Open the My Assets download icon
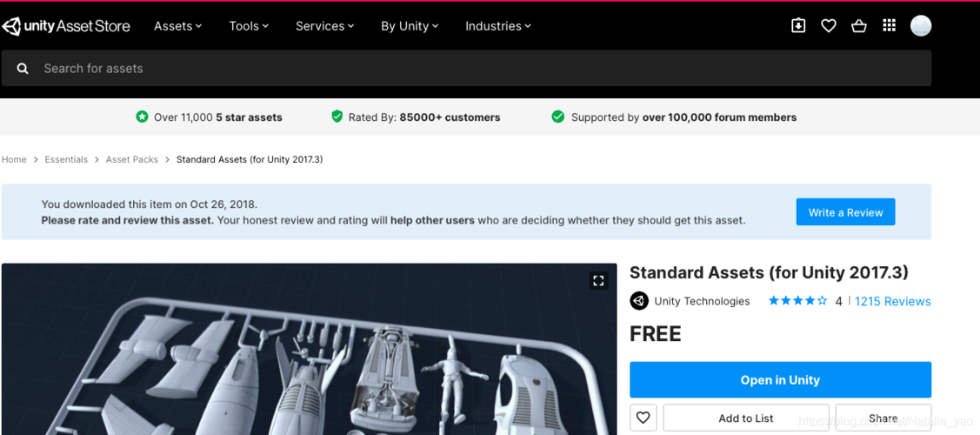The image size is (980, 435). click(798, 25)
